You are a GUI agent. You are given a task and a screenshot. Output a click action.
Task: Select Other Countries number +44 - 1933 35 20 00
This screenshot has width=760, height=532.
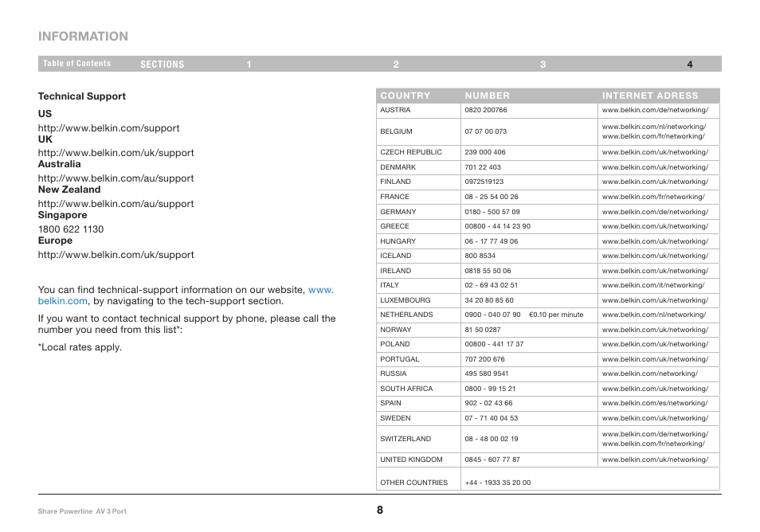point(497,483)
